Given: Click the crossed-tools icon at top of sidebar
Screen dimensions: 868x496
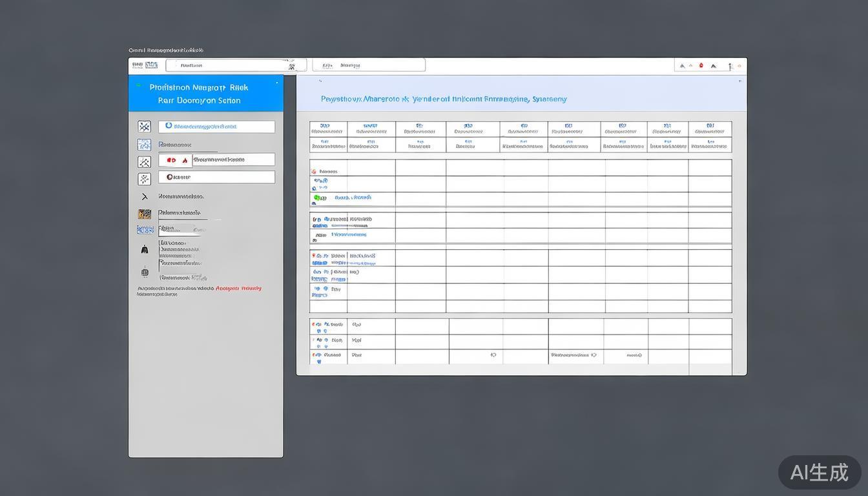Looking at the screenshot, I should (x=144, y=127).
